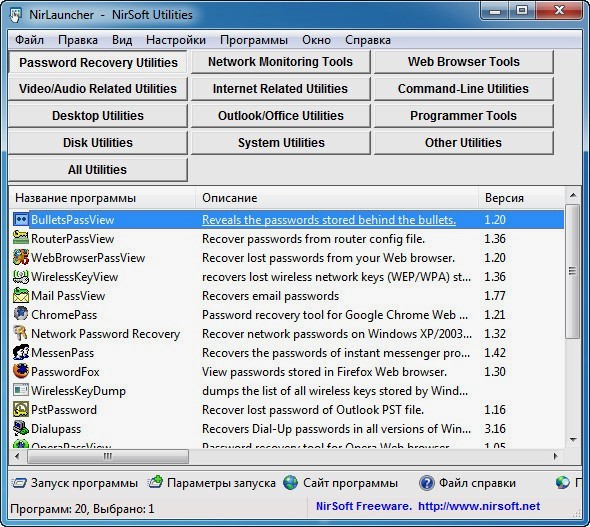This screenshot has width=590, height=527.
Task: Click the RouterPassView program icon
Action: click(x=21, y=238)
